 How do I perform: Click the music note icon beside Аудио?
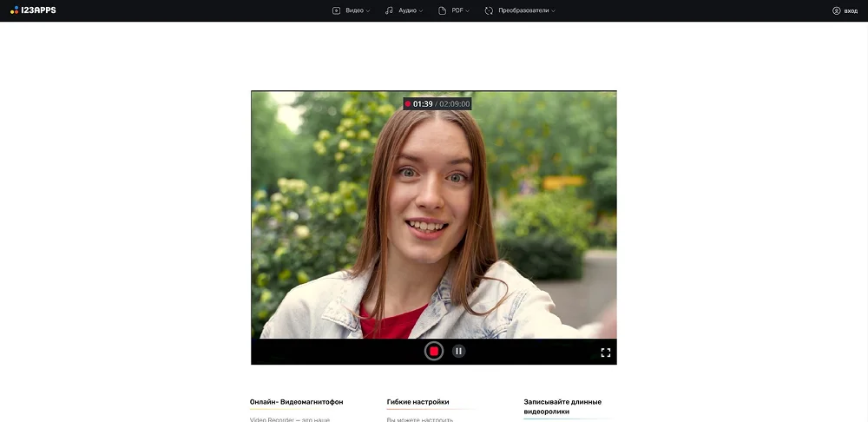click(389, 10)
